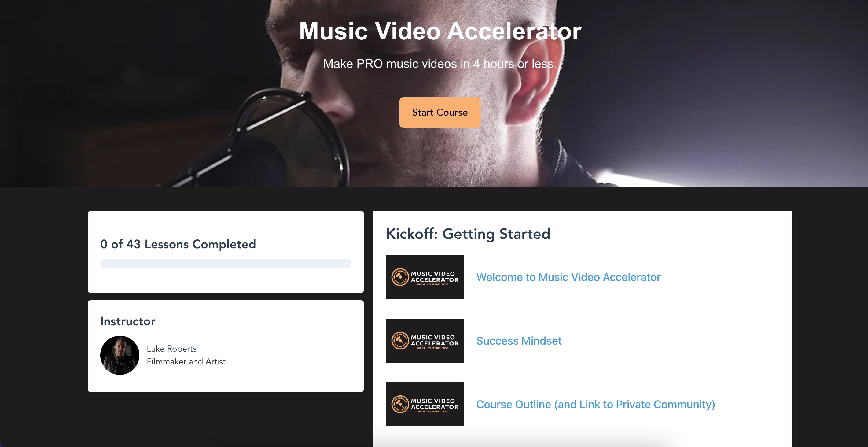Open the Success Mindset lesson link
Screen dimensions: 868x447
coord(519,341)
